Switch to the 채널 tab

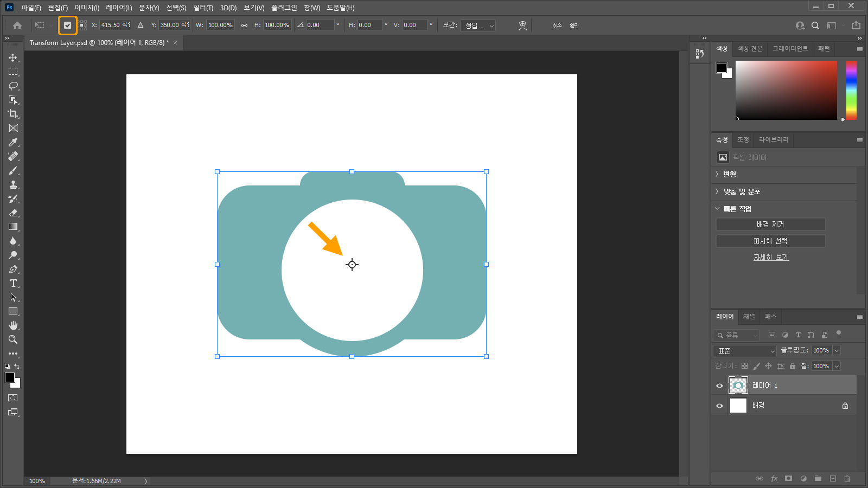point(749,317)
